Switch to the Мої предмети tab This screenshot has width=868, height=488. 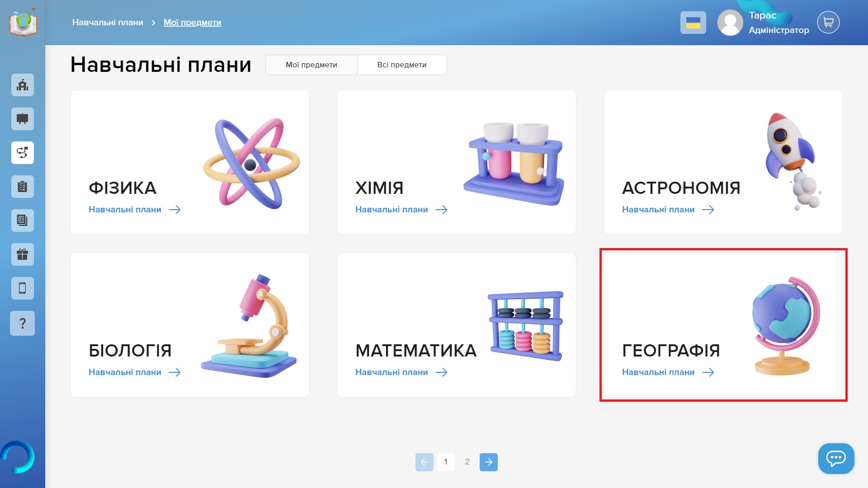tap(311, 65)
